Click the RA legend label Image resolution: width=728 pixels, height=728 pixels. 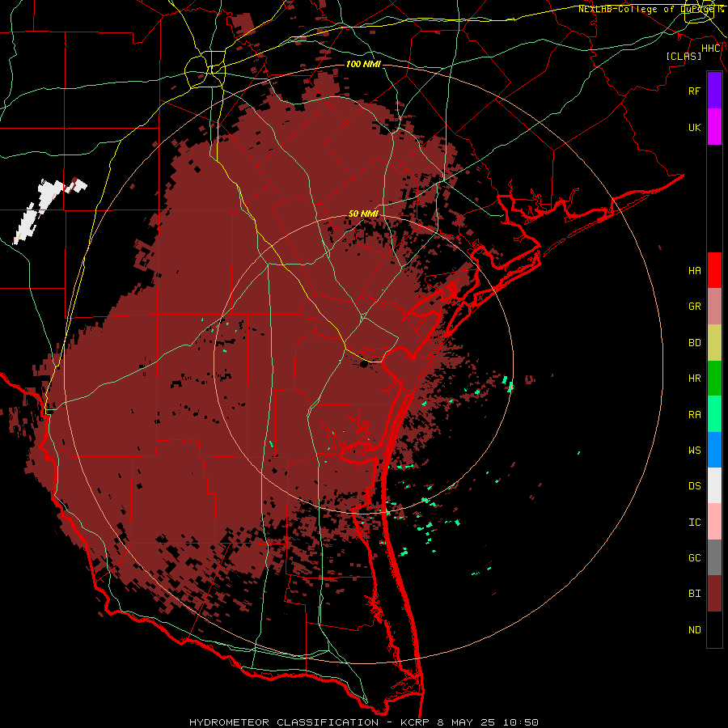pos(694,414)
